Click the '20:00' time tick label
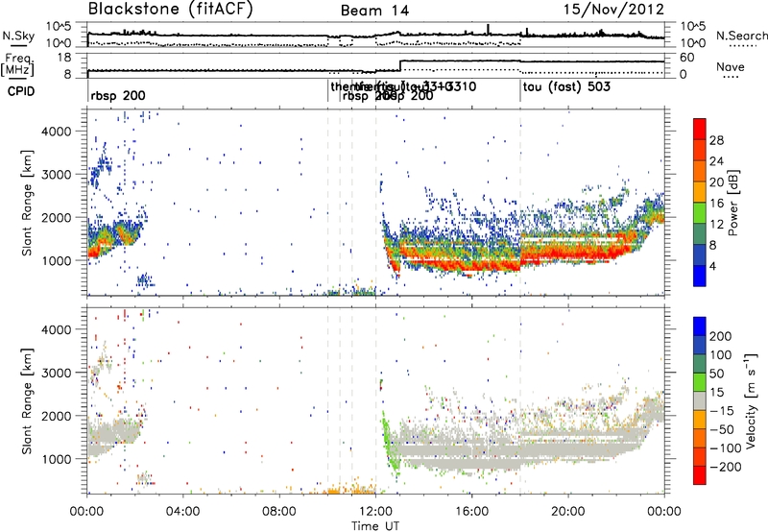Viewport: 768px width, 532px height. [x=567, y=512]
